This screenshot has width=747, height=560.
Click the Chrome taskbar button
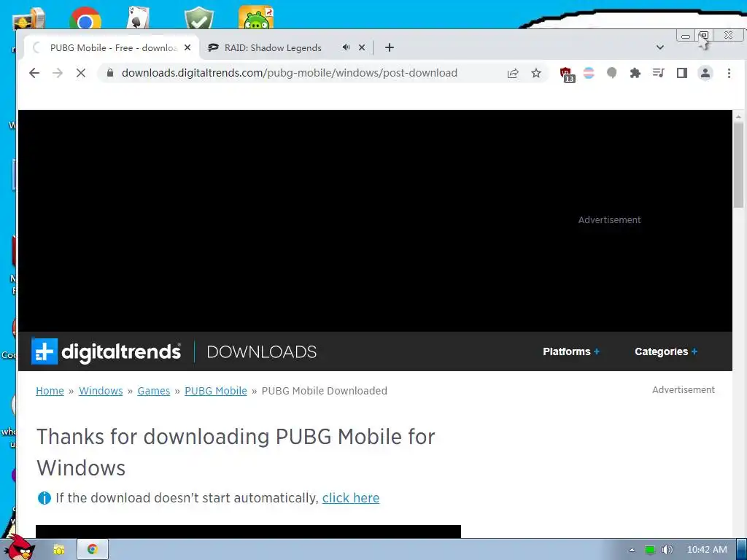click(93, 550)
